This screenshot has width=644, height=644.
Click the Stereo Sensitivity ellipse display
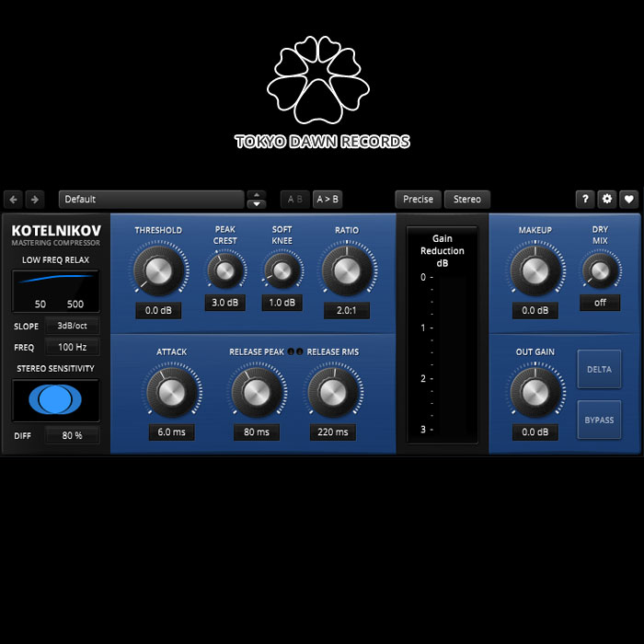pos(55,400)
